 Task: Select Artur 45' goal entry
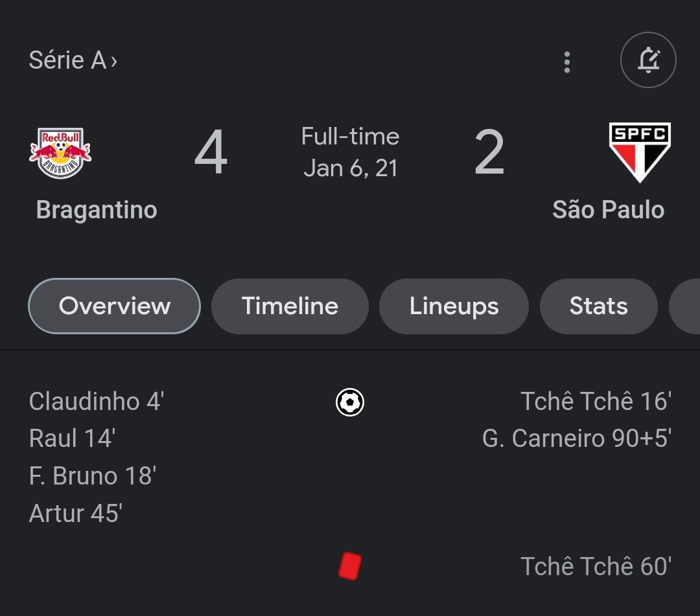pos(76,514)
